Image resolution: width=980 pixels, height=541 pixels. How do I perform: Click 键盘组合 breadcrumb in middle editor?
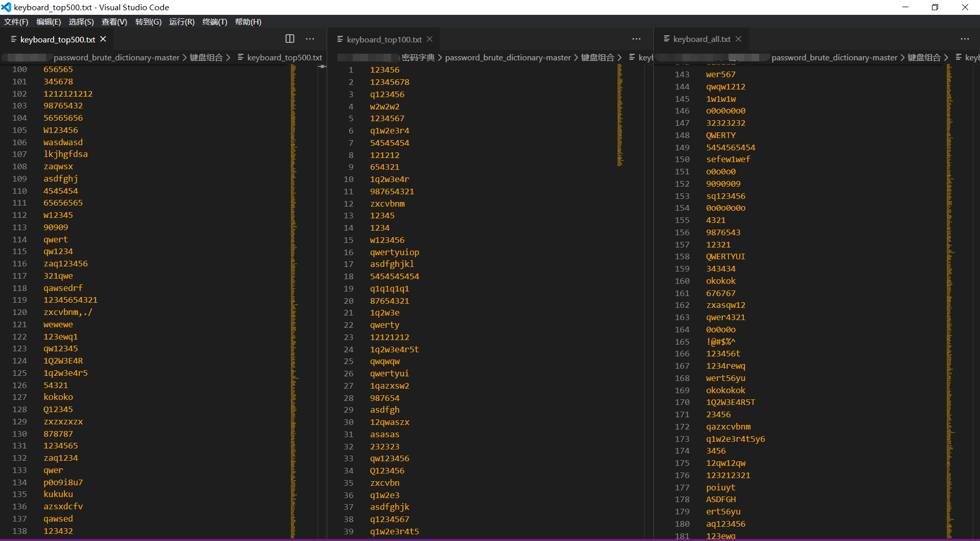(x=598, y=58)
